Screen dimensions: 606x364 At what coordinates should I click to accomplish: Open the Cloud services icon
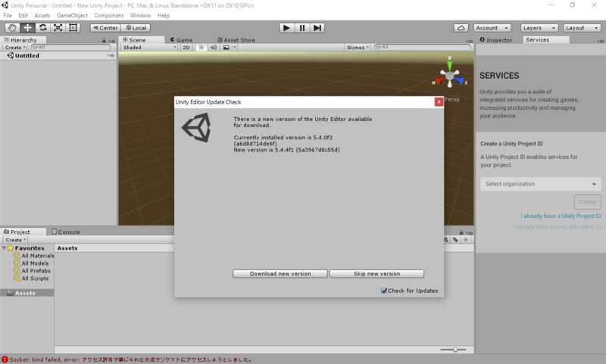click(461, 28)
